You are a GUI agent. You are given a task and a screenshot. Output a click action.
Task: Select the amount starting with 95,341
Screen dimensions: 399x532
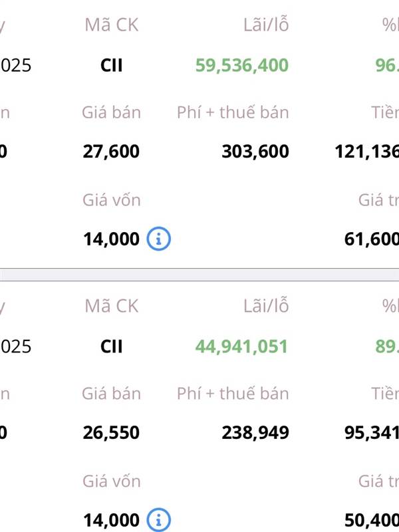(x=372, y=433)
